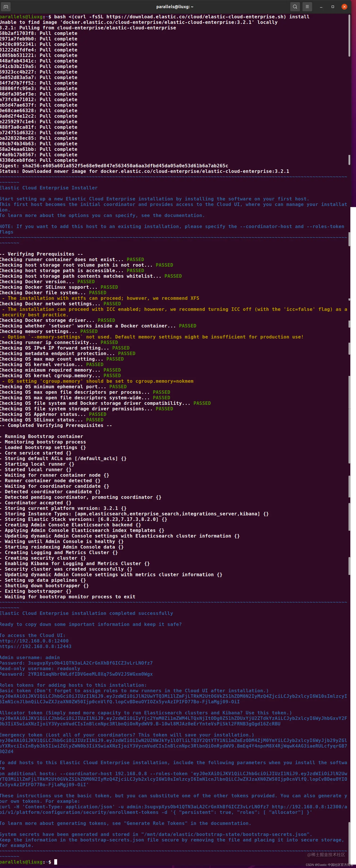Click the '- Running Bootstrap container' line
This screenshot has height=868, width=356.
[x=42, y=436]
